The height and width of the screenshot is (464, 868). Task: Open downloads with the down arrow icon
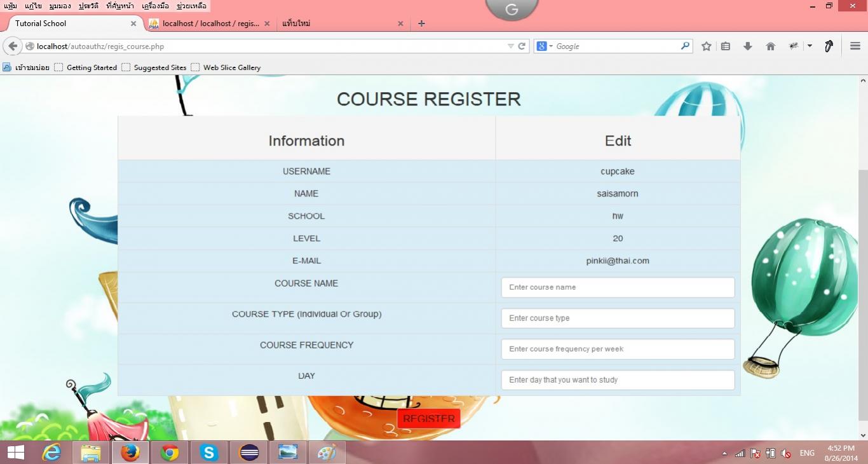pyautogui.click(x=748, y=46)
